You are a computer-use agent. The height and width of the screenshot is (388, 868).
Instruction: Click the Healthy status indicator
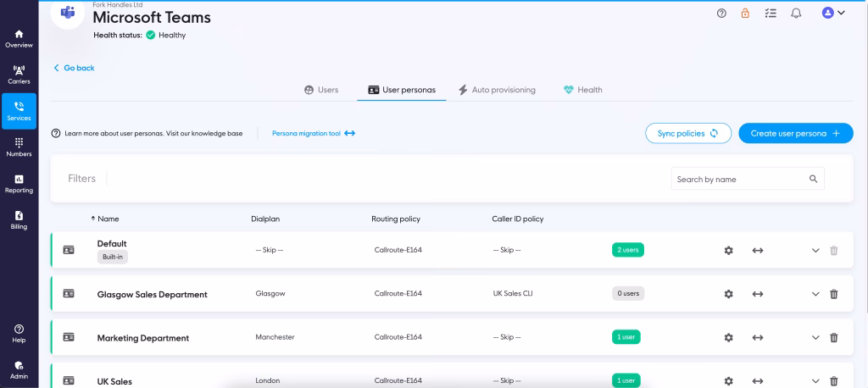point(165,35)
